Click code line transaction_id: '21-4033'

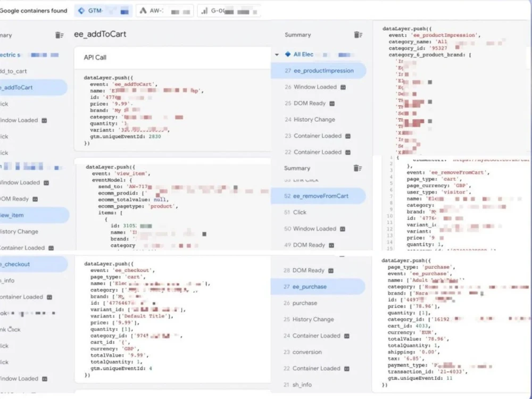428,372
